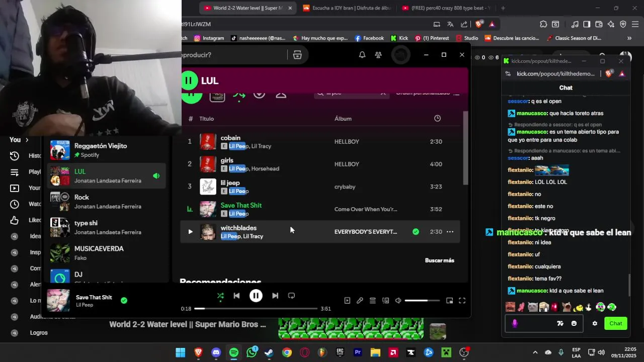The width and height of the screenshot is (644, 362).
Task: Open the Now Playing view
Action: click(347, 301)
